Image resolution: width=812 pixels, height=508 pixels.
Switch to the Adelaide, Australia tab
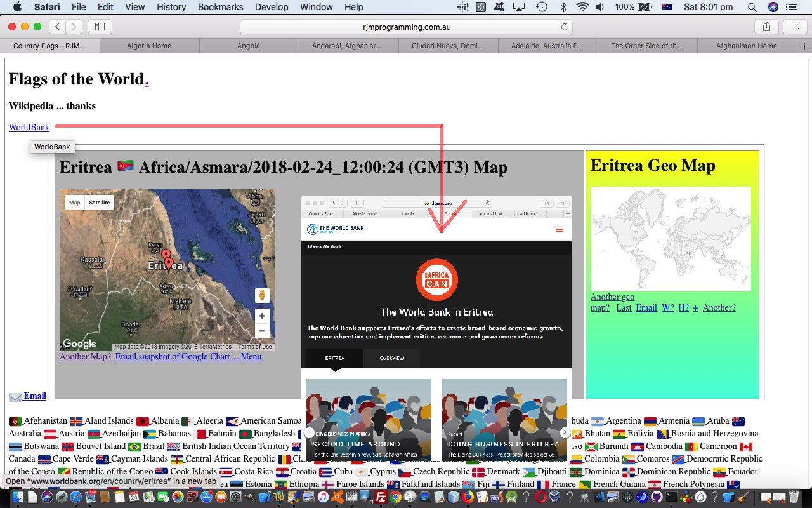[547, 46]
